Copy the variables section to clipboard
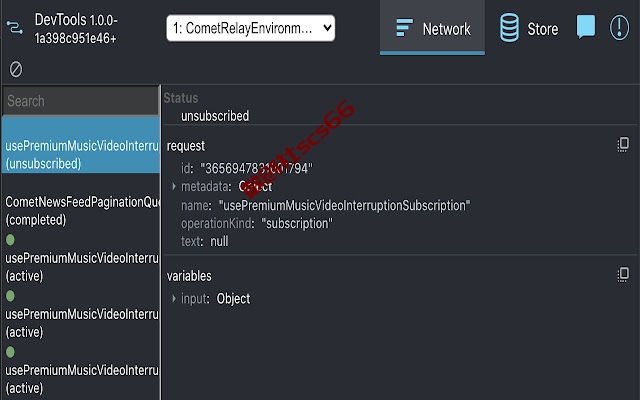The width and height of the screenshot is (640, 400). [x=623, y=274]
